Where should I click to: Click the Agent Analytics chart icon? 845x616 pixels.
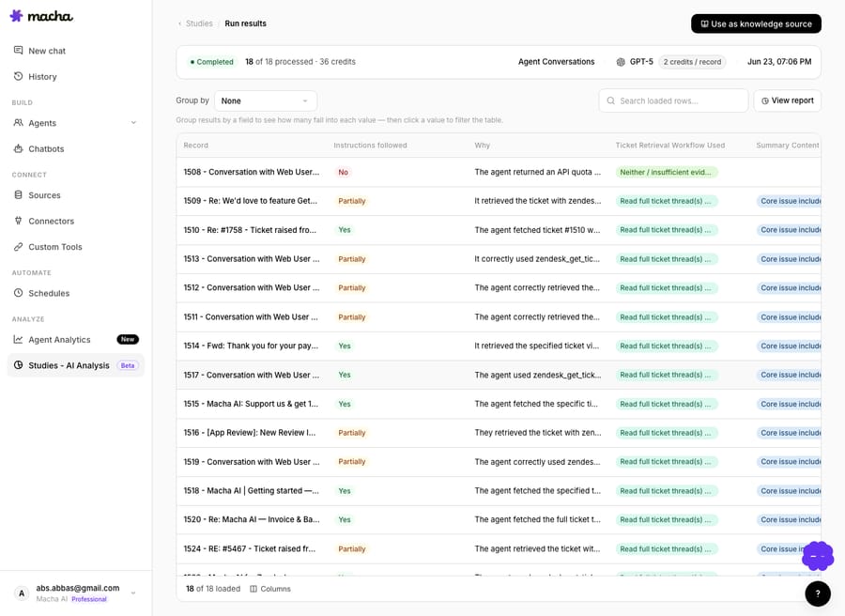tap(19, 339)
